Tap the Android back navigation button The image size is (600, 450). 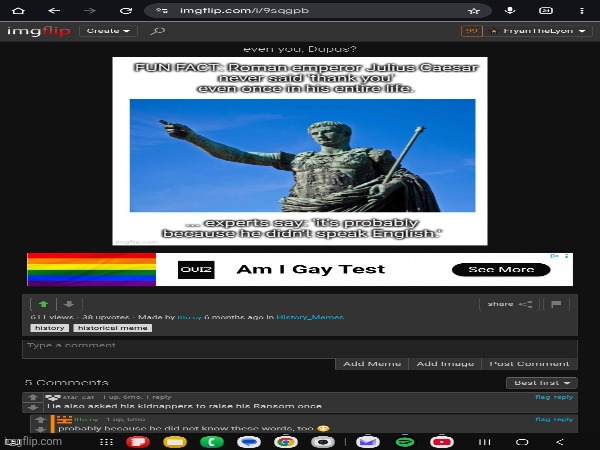559,442
